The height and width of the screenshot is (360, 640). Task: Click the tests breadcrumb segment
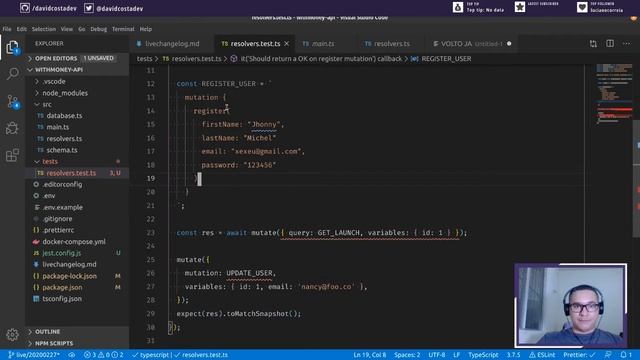click(144, 59)
